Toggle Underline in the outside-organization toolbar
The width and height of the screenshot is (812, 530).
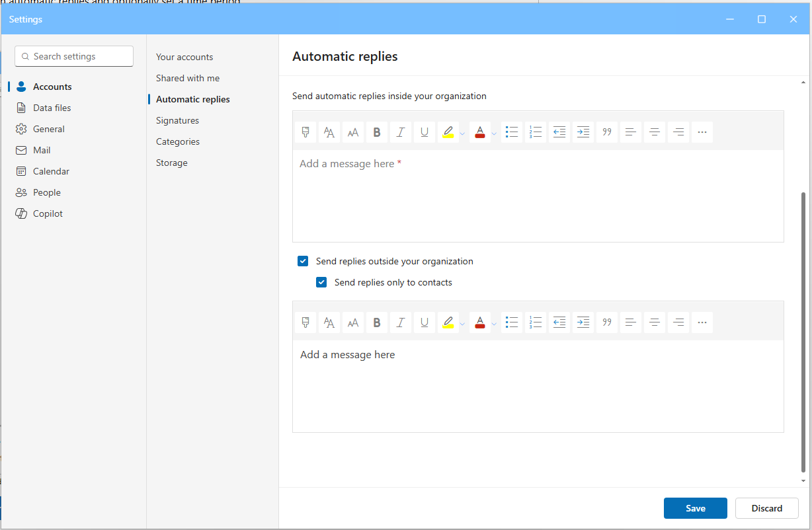coord(425,322)
